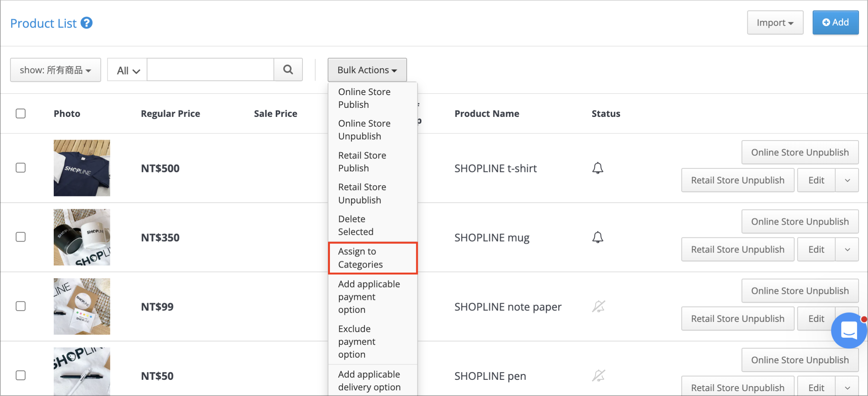Screen dimensions: 868x396
Task: Click the SHOPLINE mug product name
Action: tap(492, 237)
